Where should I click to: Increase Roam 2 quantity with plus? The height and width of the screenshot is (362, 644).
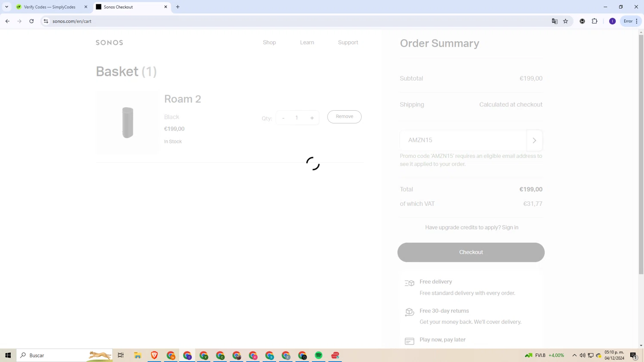tap(312, 118)
